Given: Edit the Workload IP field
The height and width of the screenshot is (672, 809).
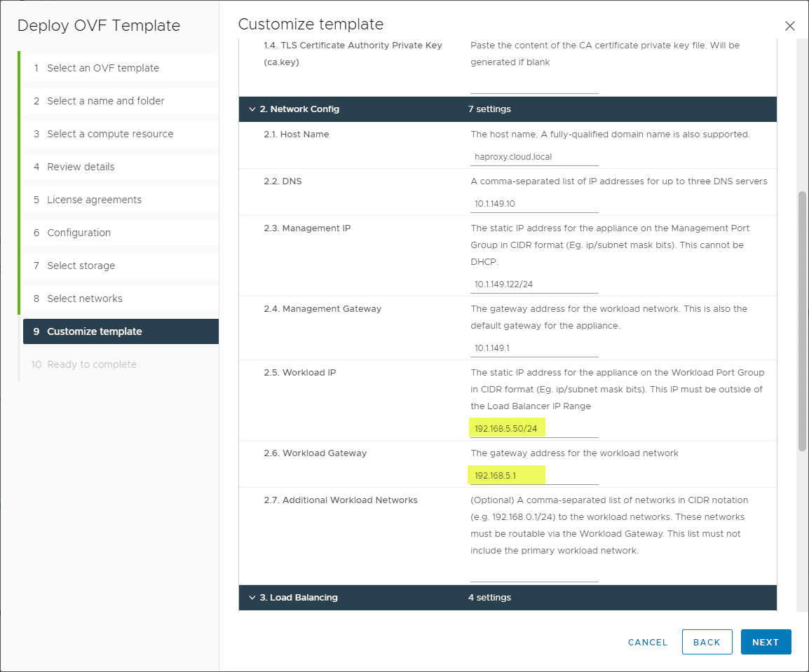Looking at the screenshot, I should [534, 428].
